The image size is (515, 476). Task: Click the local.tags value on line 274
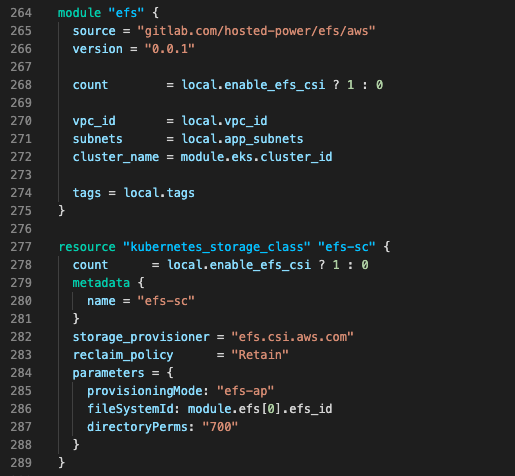[x=159, y=193]
